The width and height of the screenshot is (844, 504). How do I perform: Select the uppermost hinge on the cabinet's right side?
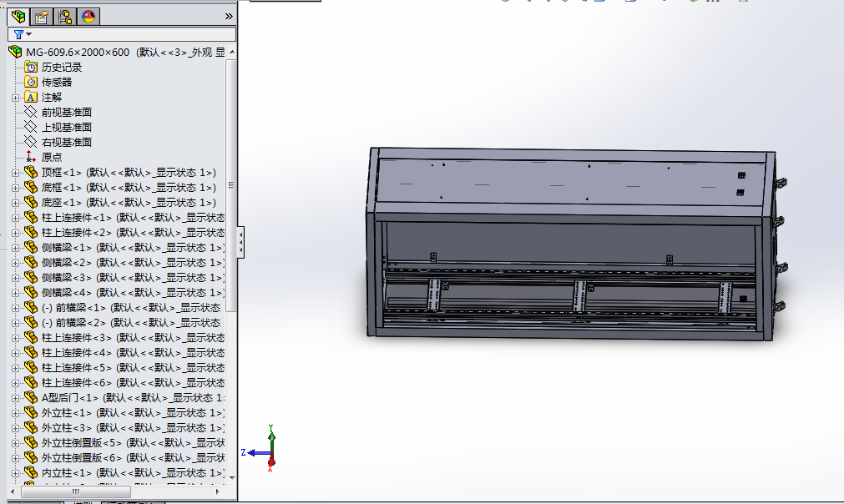coord(780,183)
